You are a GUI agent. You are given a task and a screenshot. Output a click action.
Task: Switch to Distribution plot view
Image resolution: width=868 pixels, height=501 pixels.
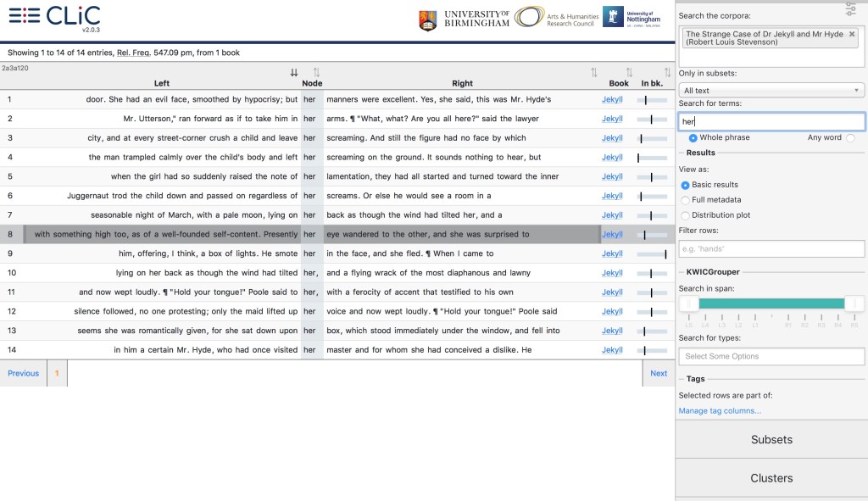[x=686, y=215]
